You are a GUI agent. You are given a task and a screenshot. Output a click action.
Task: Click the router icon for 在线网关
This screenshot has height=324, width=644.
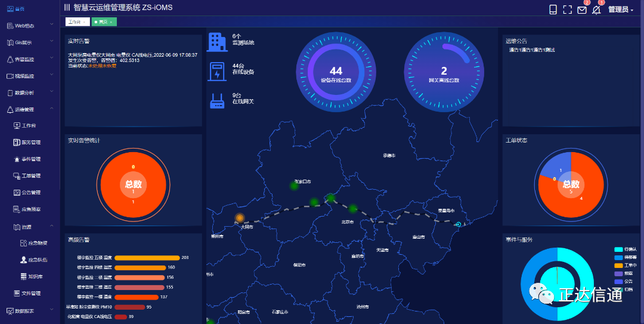[x=217, y=101]
